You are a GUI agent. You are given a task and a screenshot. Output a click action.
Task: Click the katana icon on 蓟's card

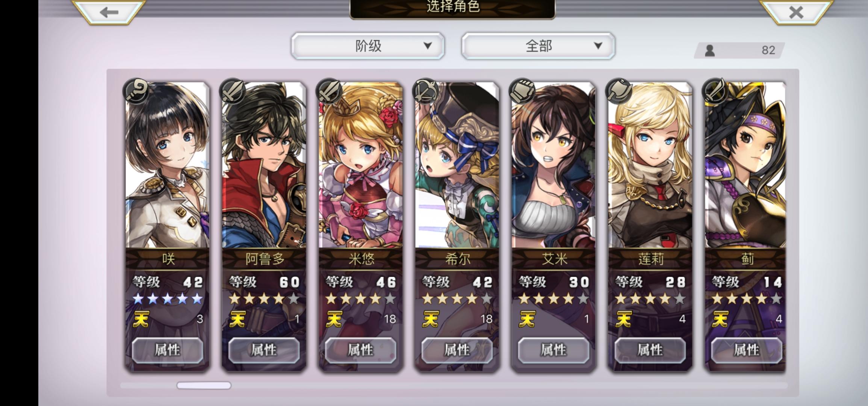[715, 91]
